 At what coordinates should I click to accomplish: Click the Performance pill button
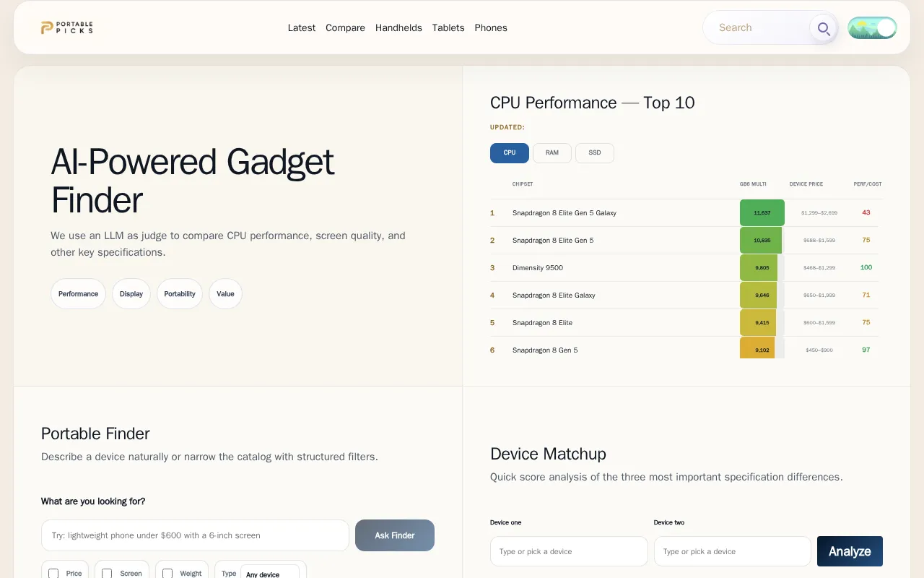pos(78,294)
